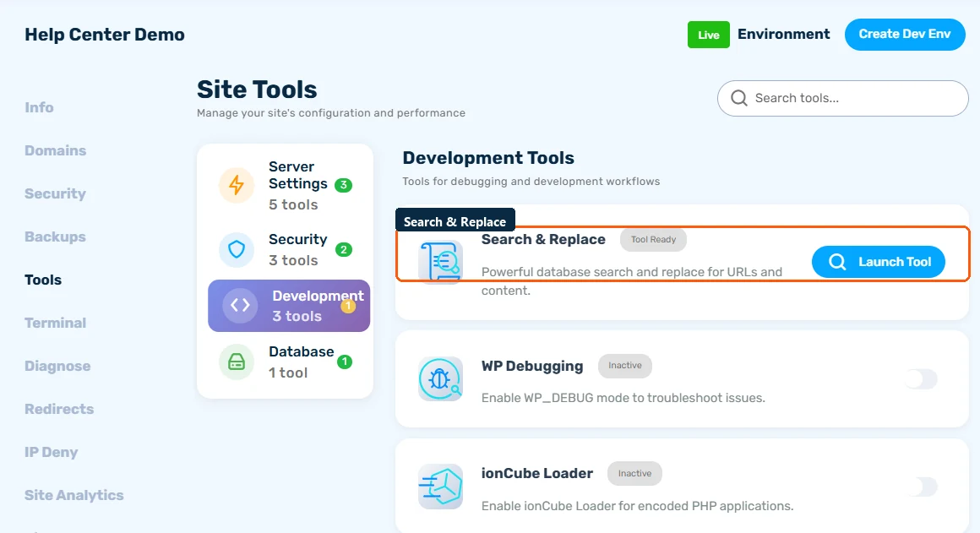The height and width of the screenshot is (533, 980).
Task: Click the Site Tools page heading
Action: click(257, 90)
